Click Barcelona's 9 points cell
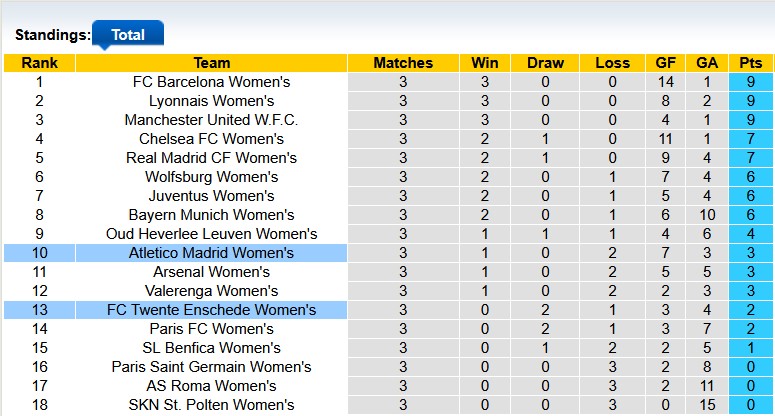This screenshot has height=416, width=775. (x=750, y=82)
